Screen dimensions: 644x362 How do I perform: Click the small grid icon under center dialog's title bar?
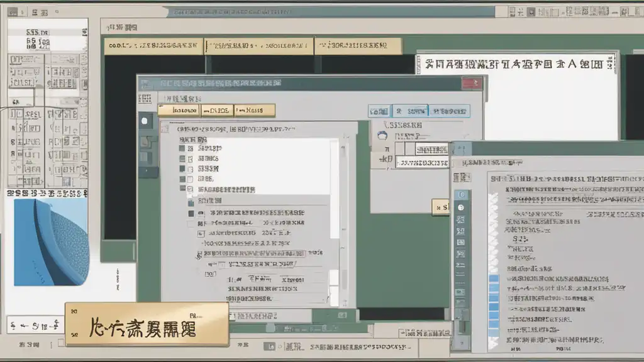(145, 99)
